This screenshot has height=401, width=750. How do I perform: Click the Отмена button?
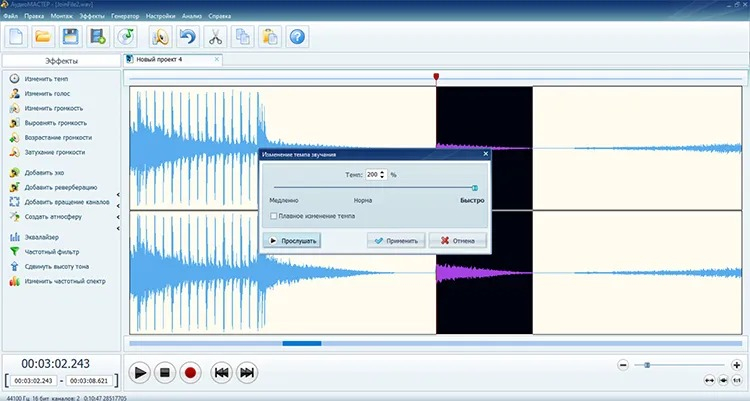coord(458,241)
